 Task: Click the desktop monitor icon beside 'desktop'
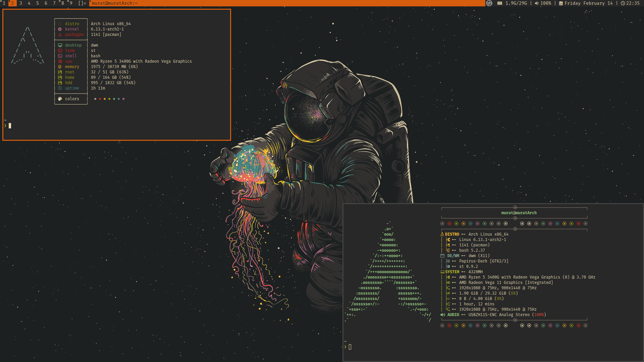pyautogui.click(x=60, y=45)
